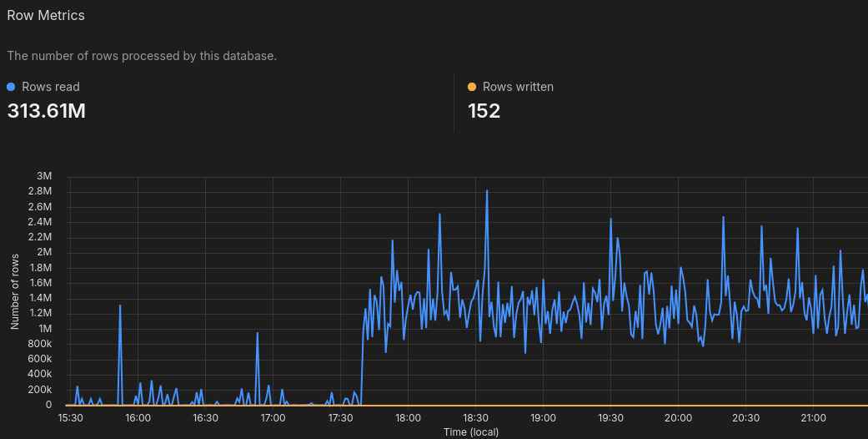Click the 1M y-axis label
Image resolution: width=868 pixels, height=439 pixels.
[x=45, y=328]
